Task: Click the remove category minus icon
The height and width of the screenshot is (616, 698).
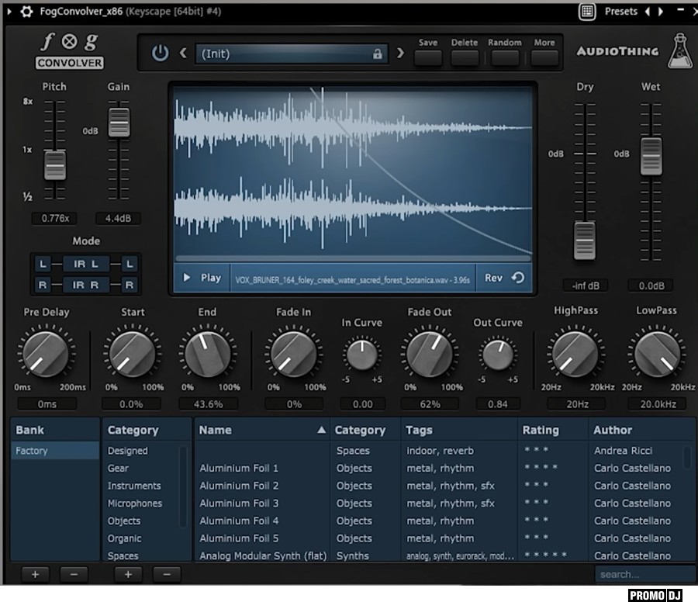Action: tap(167, 574)
